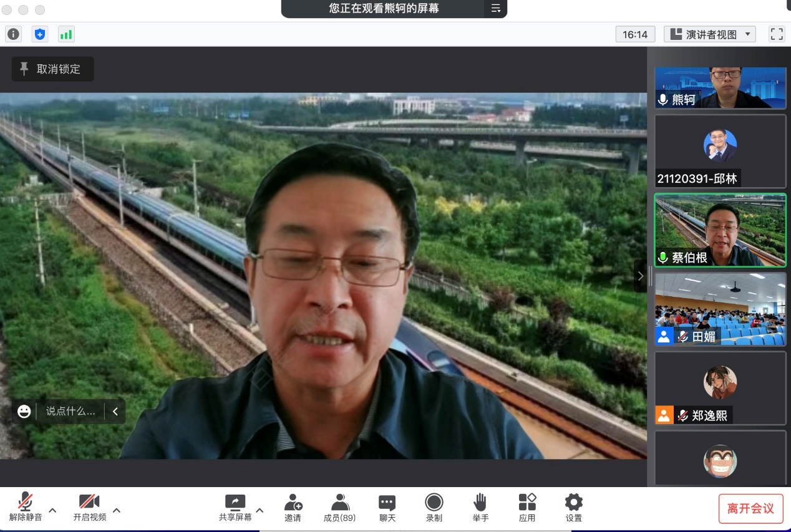Select 田媚's classroom video thumbnail
Image resolution: width=791 pixels, height=532 pixels.
[720, 309]
